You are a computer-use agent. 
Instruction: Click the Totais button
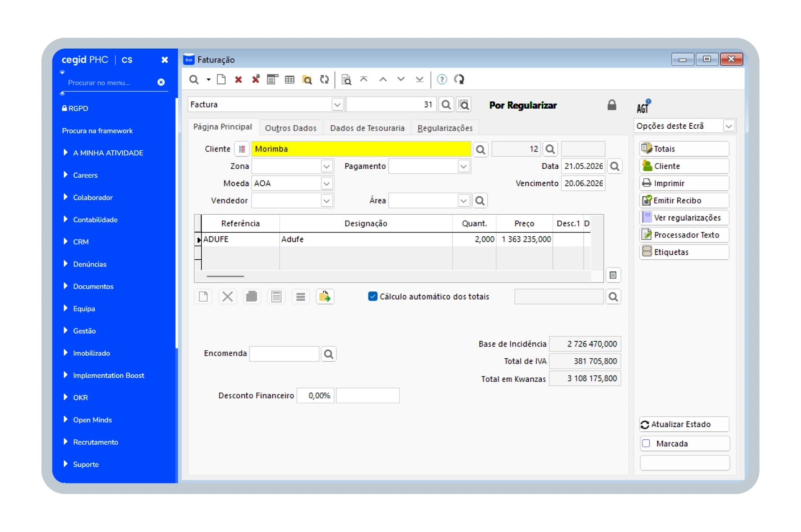(684, 149)
